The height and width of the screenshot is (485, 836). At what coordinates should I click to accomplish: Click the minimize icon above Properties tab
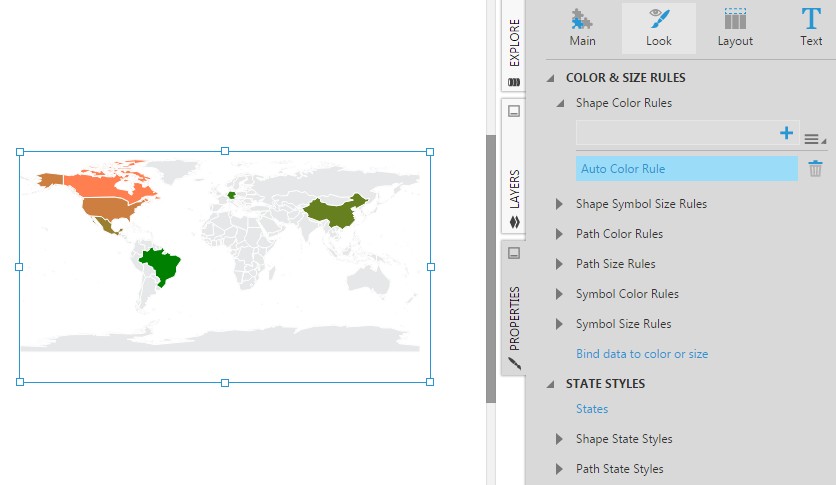tap(514, 254)
